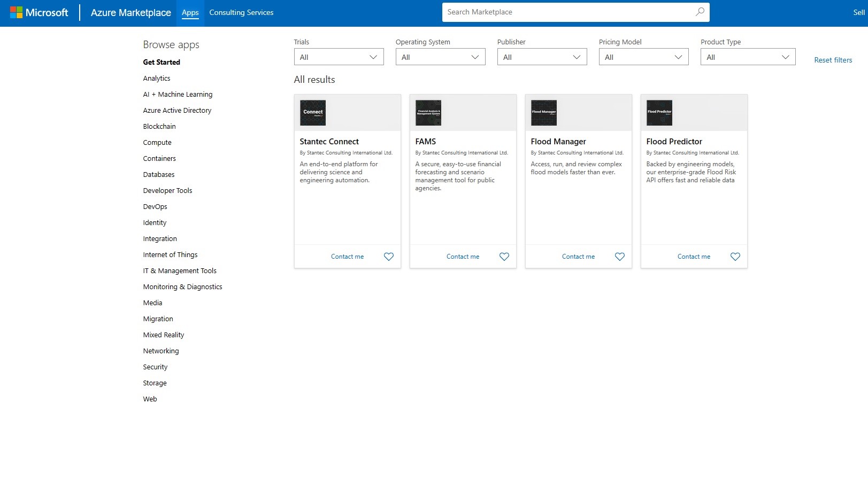The height and width of the screenshot is (488, 868).
Task: Click Contact me on FAMS
Action: (x=463, y=257)
